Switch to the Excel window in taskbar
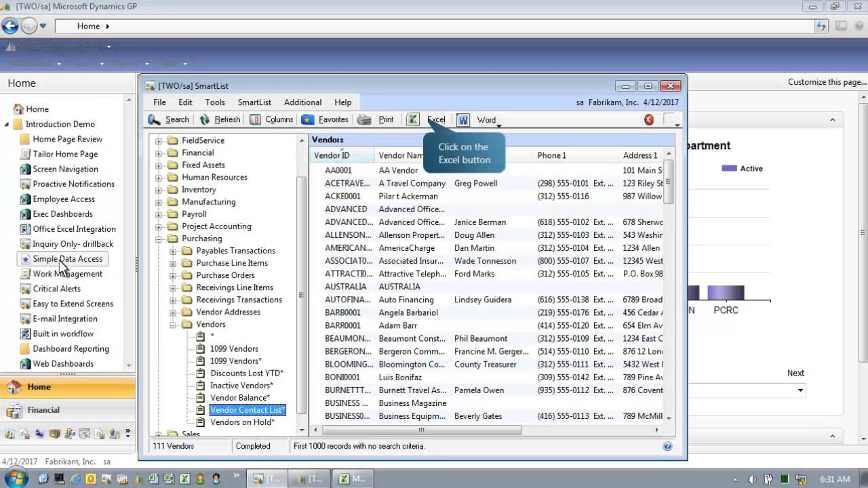Image resolution: width=868 pixels, height=488 pixels. click(353, 479)
